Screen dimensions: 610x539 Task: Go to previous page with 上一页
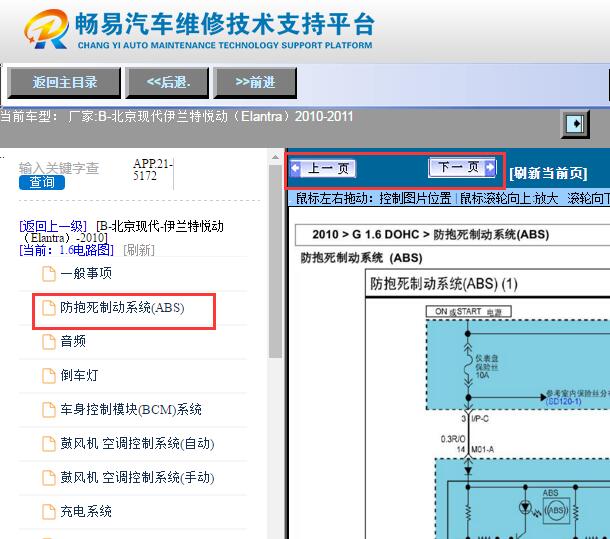(323, 169)
